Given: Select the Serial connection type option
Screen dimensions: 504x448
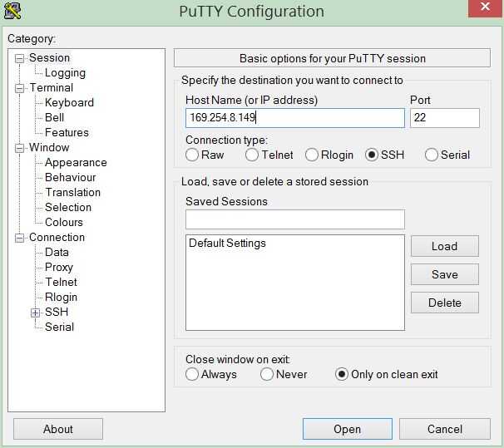Looking at the screenshot, I should click(x=432, y=155).
